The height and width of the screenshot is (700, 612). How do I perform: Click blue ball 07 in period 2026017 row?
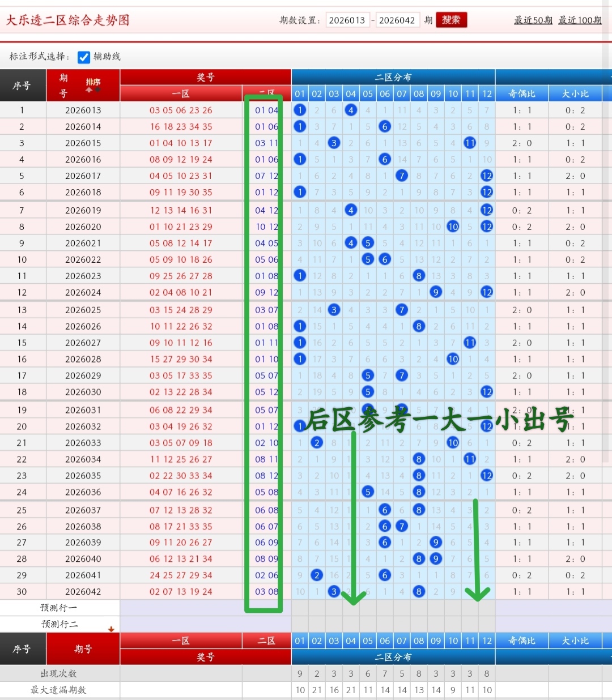pyautogui.click(x=402, y=176)
